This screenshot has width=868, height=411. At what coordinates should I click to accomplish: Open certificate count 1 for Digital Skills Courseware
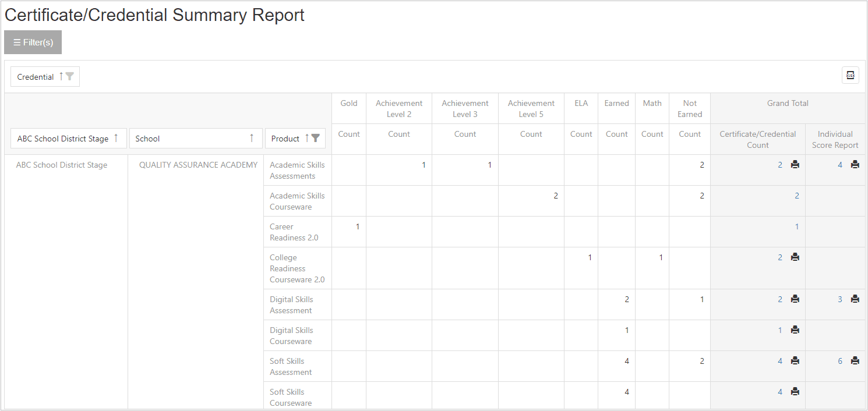coord(780,330)
